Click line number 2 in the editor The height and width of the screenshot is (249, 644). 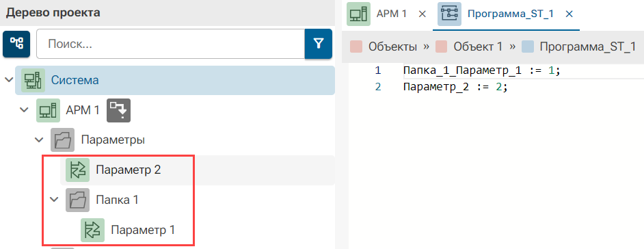(378, 87)
